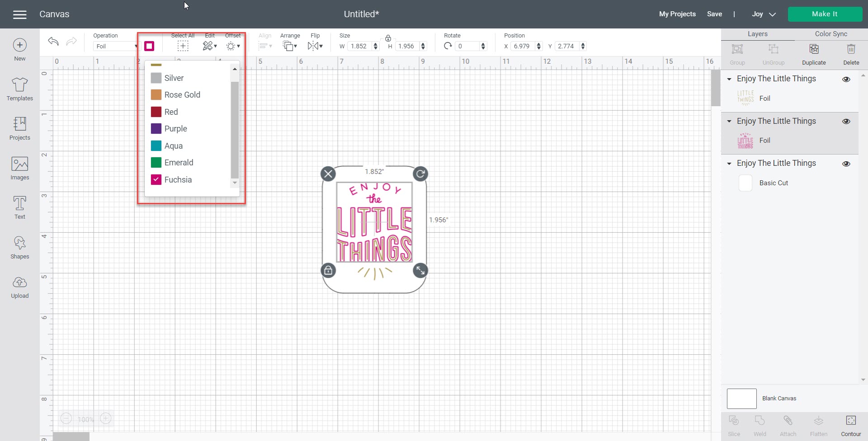Open the main hamburger menu
This screenshot has width=868, height=441.
click(x=19, y=14)
